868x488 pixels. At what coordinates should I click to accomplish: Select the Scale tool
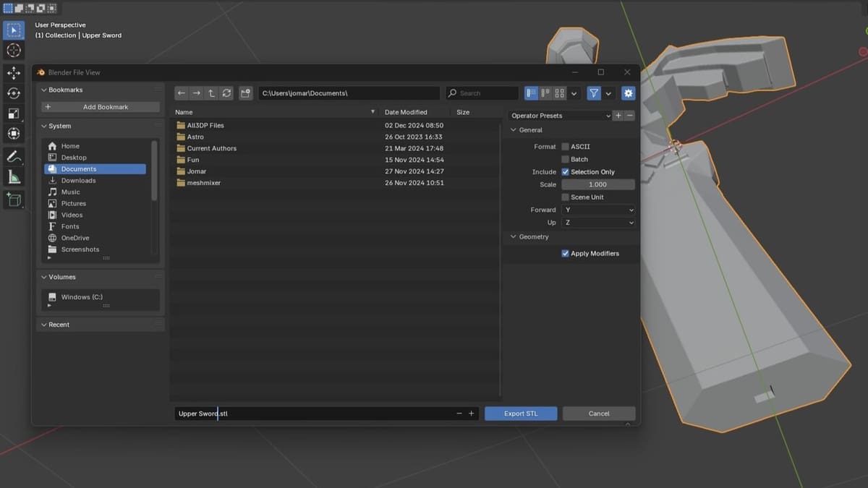14,114
